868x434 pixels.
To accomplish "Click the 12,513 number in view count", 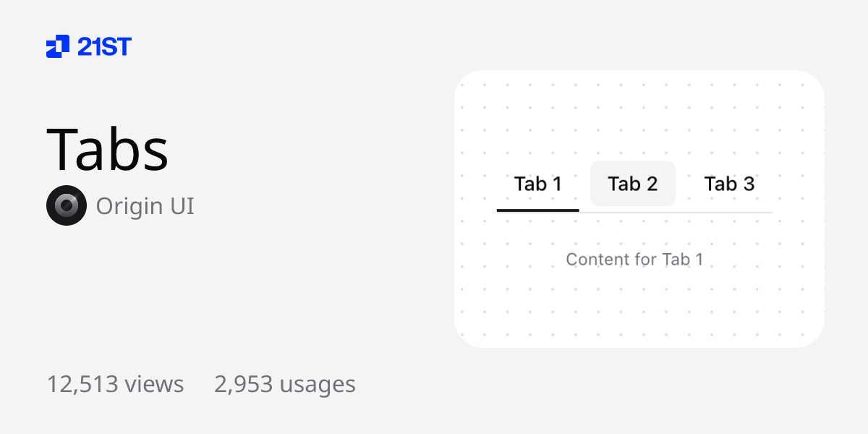I will [82, 384].
